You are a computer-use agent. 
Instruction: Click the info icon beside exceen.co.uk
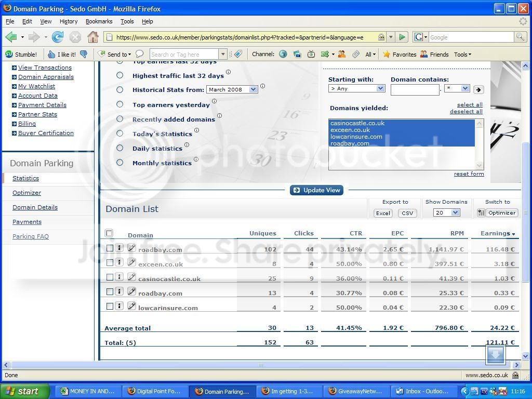[x=119, y=262]
